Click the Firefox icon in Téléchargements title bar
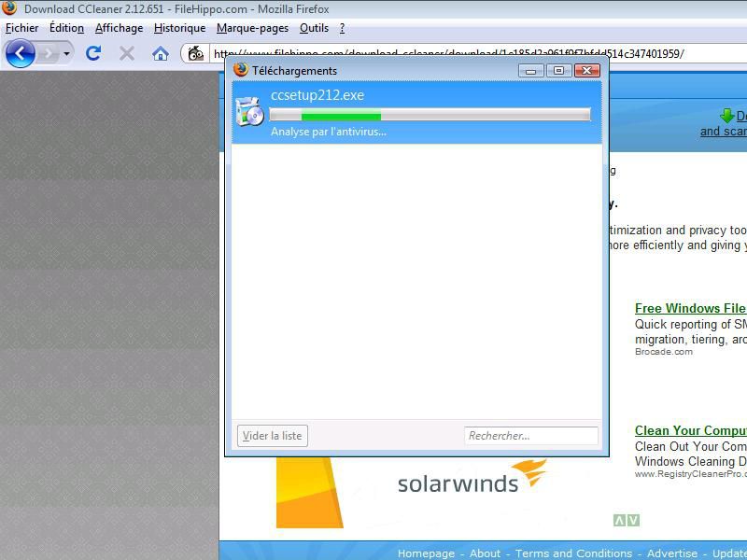The width and height of the screenshot is (747, 560). coord(241,70)
